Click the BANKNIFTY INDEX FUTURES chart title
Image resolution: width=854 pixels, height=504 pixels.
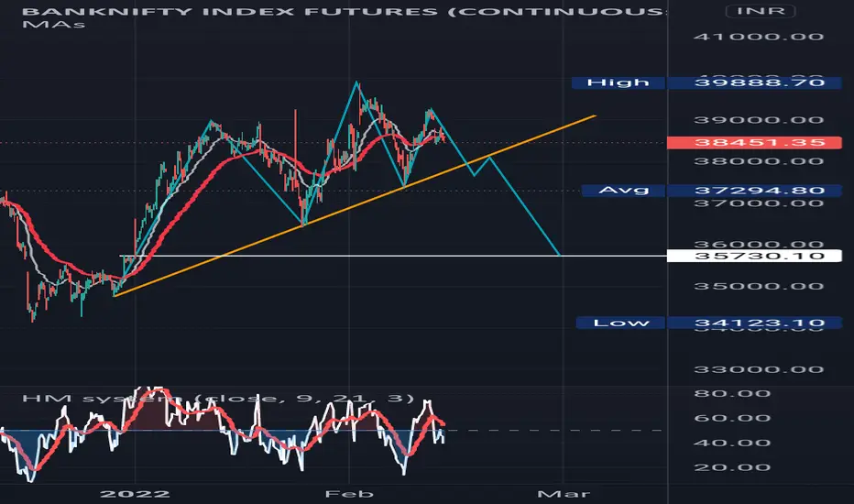[x=344, y=11]
